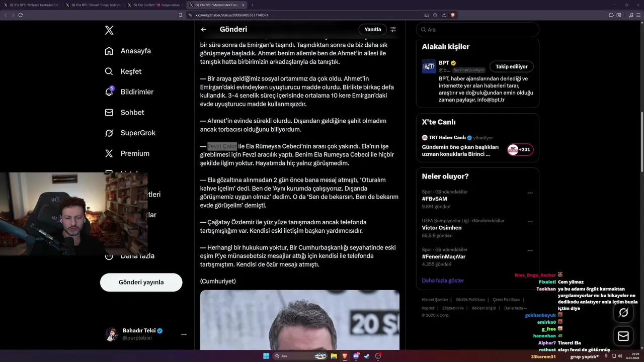Open Bildirimler notifications bell
The width and height of the screenshot is (644, 362).
pyautogui.click(x=129, y=92)
